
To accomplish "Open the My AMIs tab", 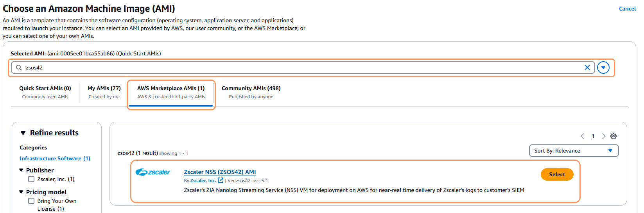I will tap(104, 92).
